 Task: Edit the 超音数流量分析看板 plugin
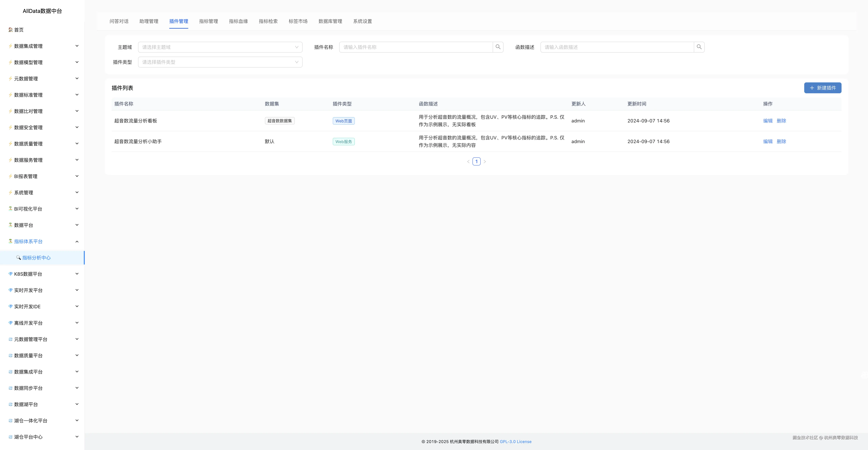click(x=768, y=121)
